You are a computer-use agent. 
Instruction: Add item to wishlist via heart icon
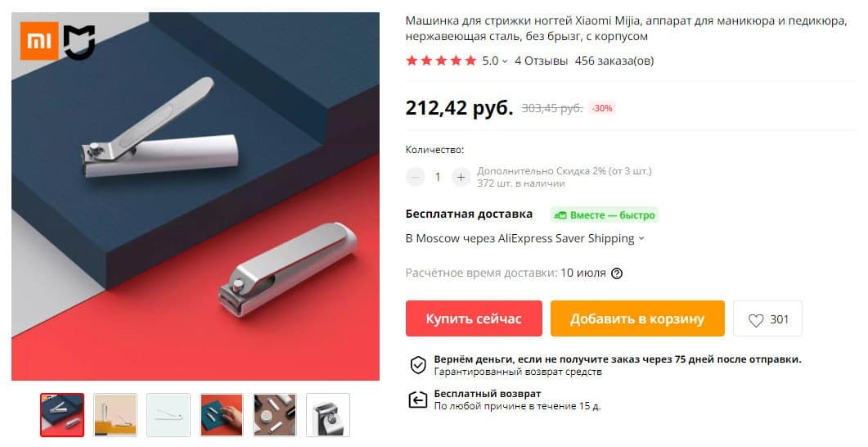tap(756, 319)
